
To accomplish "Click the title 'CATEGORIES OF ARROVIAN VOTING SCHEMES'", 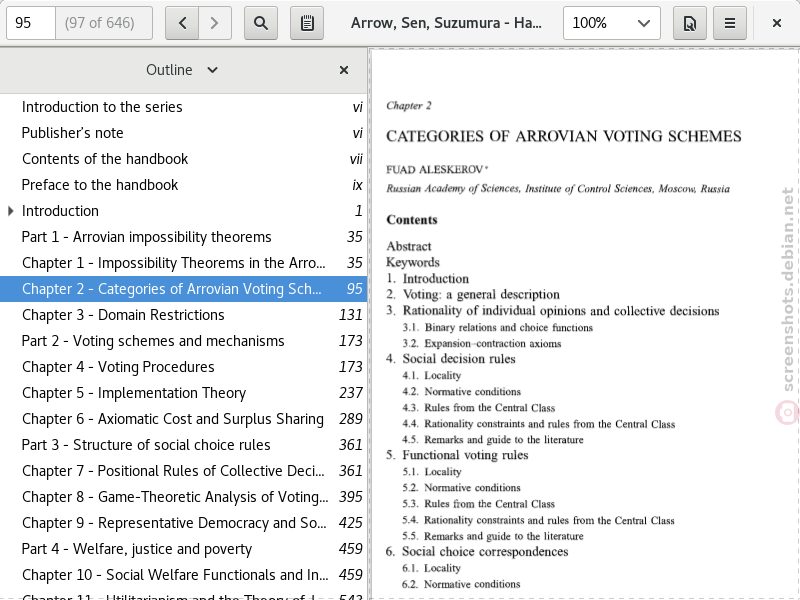I will click(x=564, y=136).
